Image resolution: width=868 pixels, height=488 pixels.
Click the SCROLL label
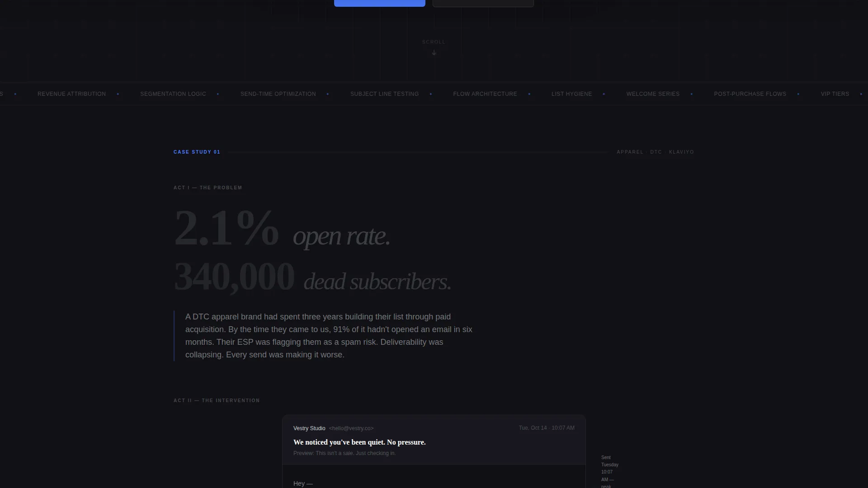pyautogui.click(x=434, y=42)
